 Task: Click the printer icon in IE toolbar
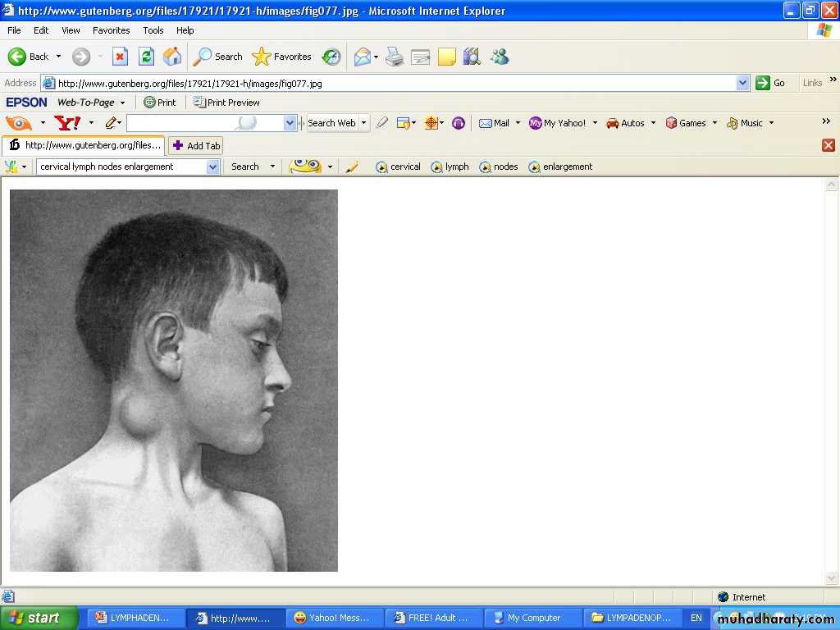(395, 57)
